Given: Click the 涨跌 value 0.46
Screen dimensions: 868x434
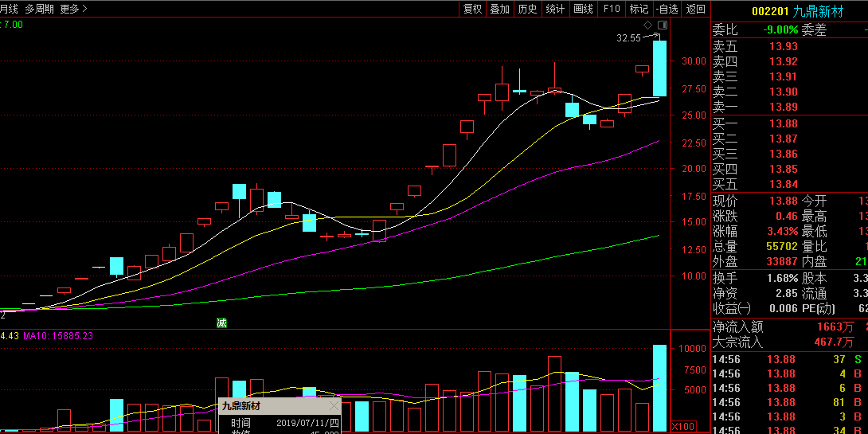Looking at the screenshot, I should (x=788, y=217).
